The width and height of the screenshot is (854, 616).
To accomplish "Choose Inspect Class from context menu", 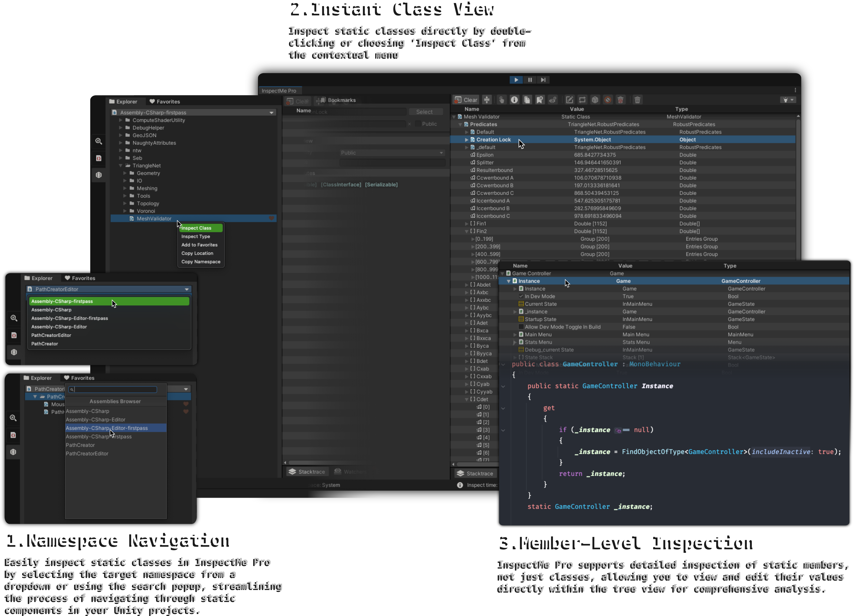I will coord(201,228).
